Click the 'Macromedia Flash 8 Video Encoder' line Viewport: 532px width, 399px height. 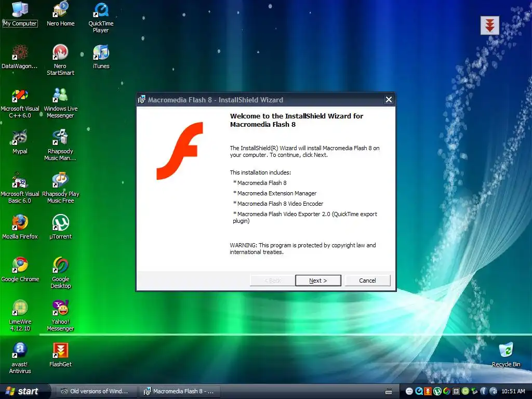point(278,204)
